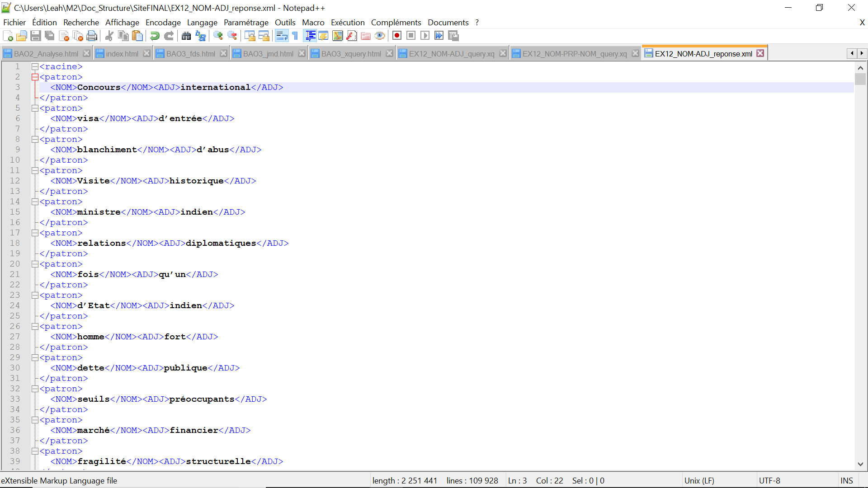This screenshot has height=488, width=868.
Task: Toggle synchronized vertical scrolling
Action: (250, 36)
